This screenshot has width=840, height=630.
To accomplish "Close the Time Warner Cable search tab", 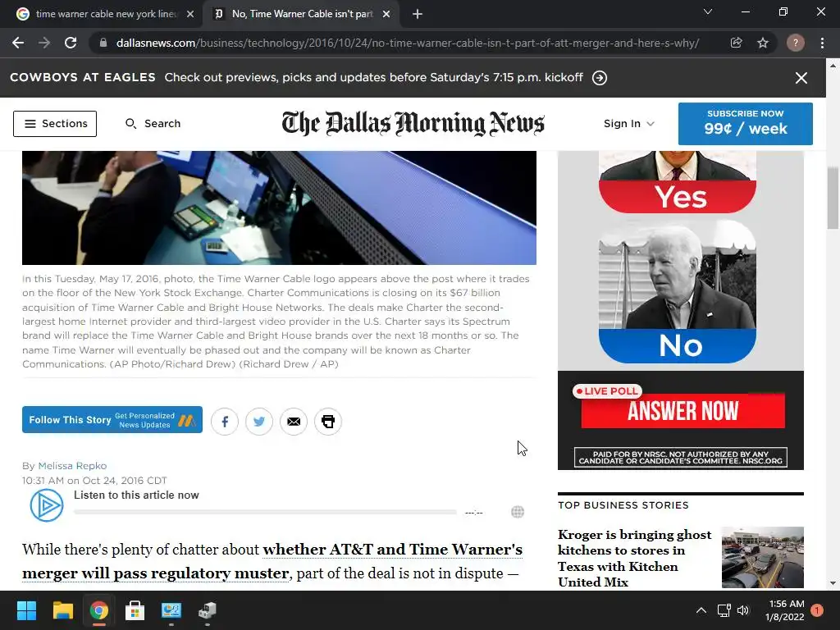I will tap(190, 14).
